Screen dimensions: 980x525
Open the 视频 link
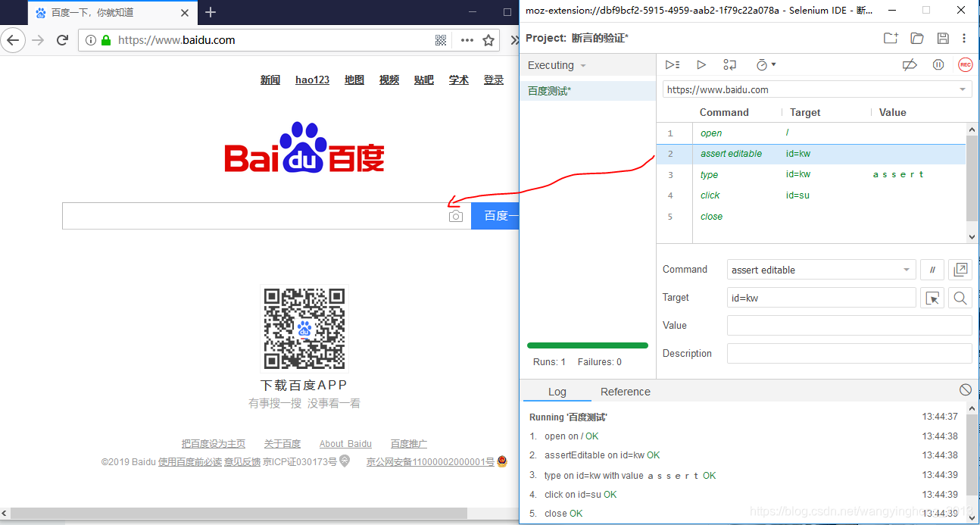pos(389,80)
